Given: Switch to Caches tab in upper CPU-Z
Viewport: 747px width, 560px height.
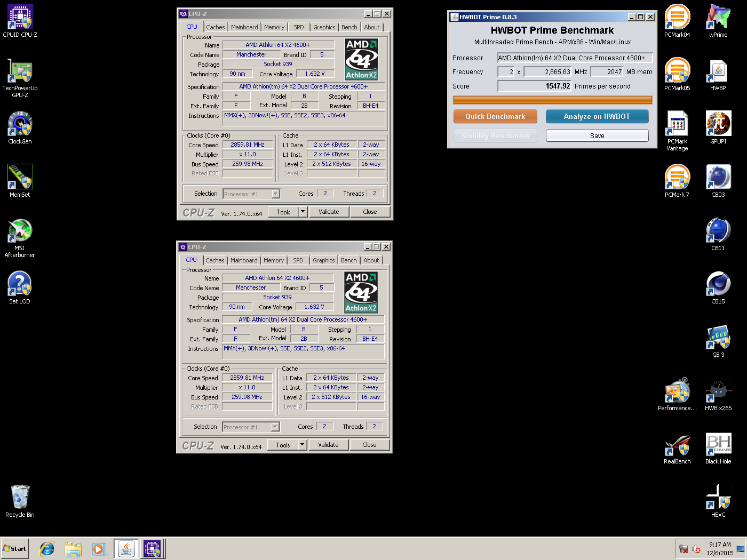Looking at the screenshot, I should coord(216,27).
